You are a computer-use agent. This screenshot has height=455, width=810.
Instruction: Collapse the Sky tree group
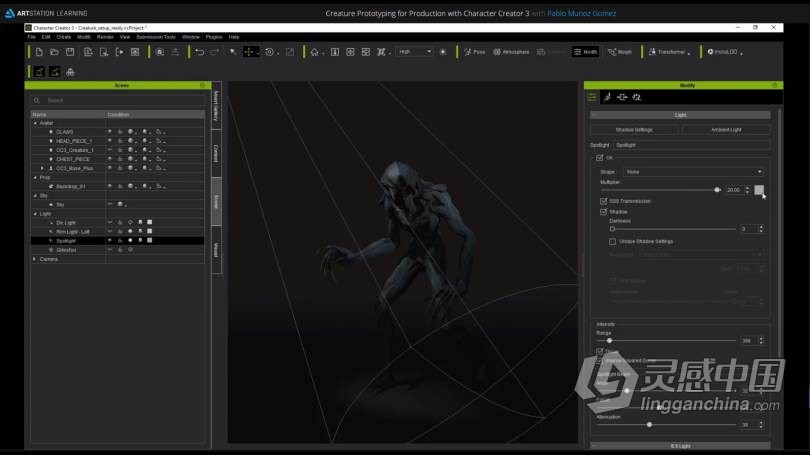(35, 196)
